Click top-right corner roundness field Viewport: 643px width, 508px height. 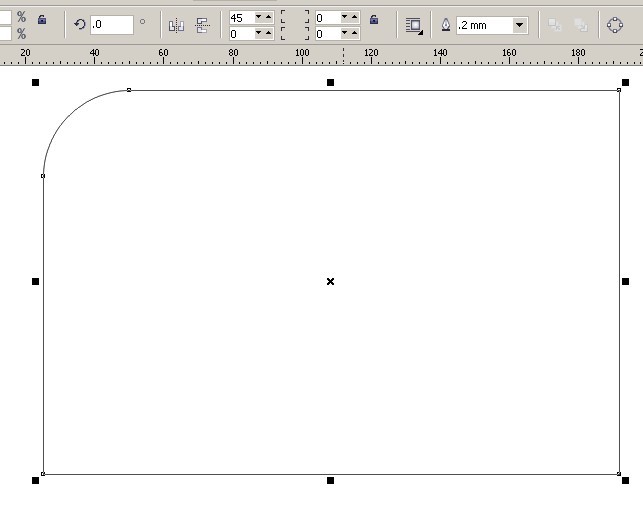pos(327,18)
